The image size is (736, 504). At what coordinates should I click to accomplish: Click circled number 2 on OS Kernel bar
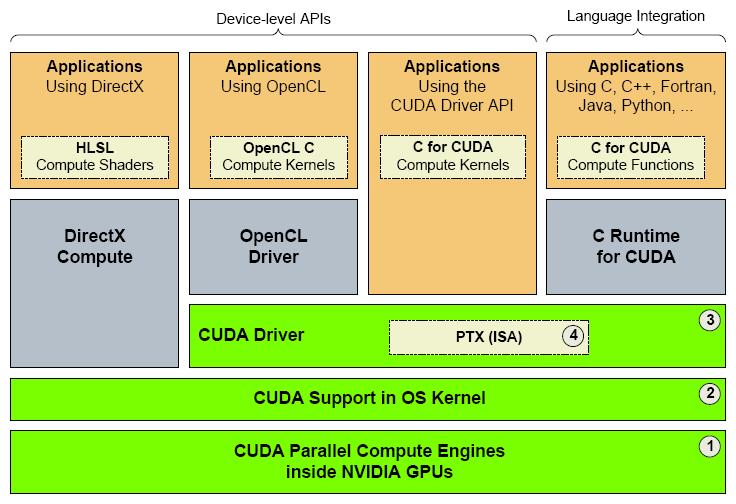click(x=710, y=393)
